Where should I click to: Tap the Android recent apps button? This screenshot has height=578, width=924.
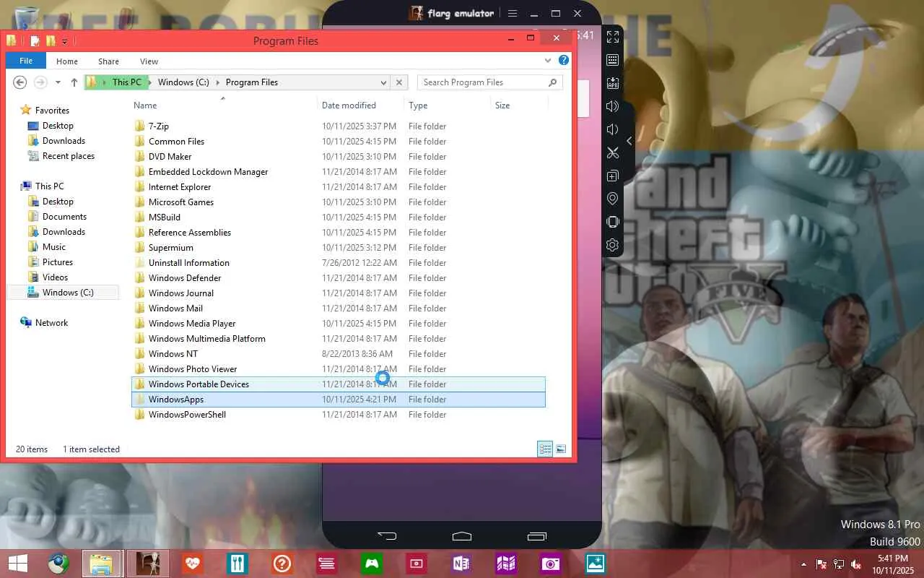(537, 536)
